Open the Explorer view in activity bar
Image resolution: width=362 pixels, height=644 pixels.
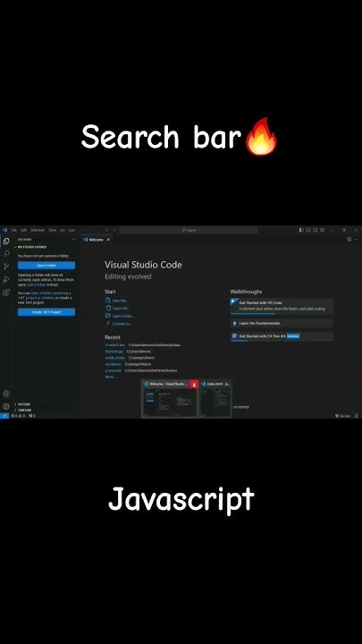coord(6,241)
